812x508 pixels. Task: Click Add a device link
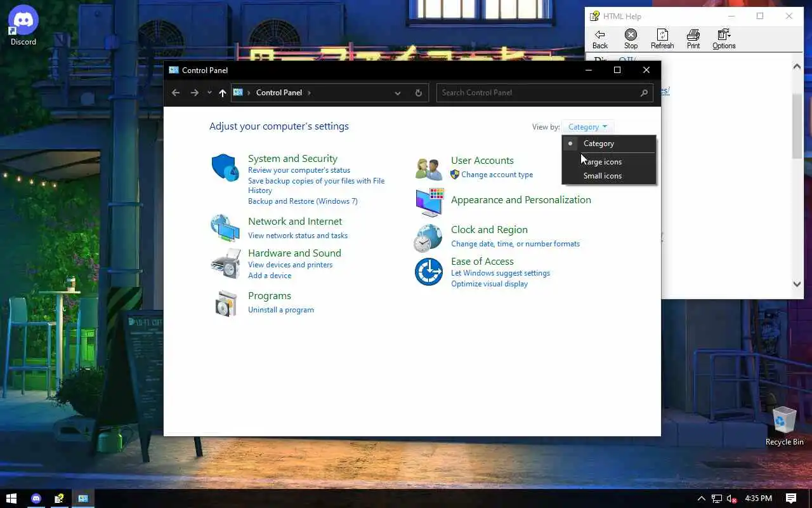270,276
